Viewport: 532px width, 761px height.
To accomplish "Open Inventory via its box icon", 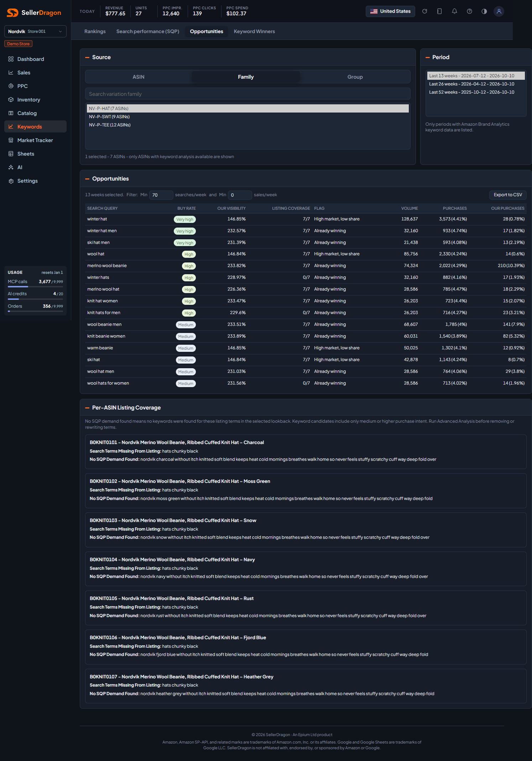I will coord(11,100).
